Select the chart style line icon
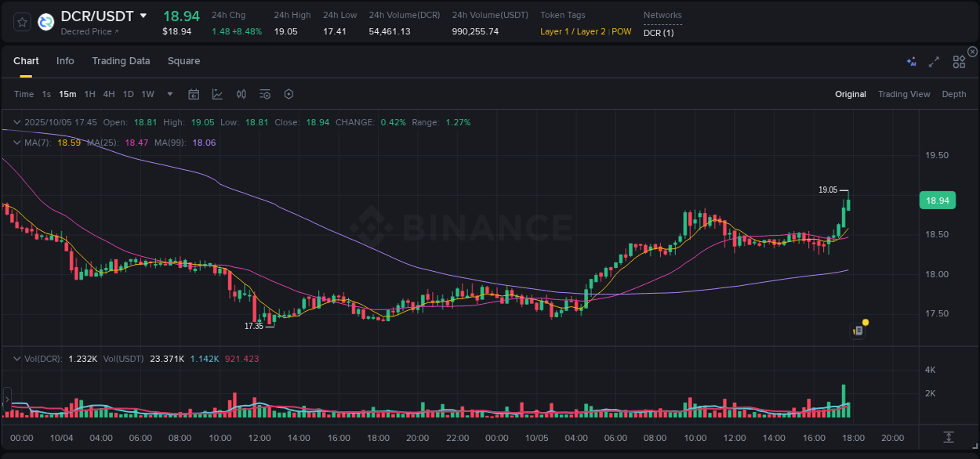Viewport: 980px width, 459px height. [216, 94]
